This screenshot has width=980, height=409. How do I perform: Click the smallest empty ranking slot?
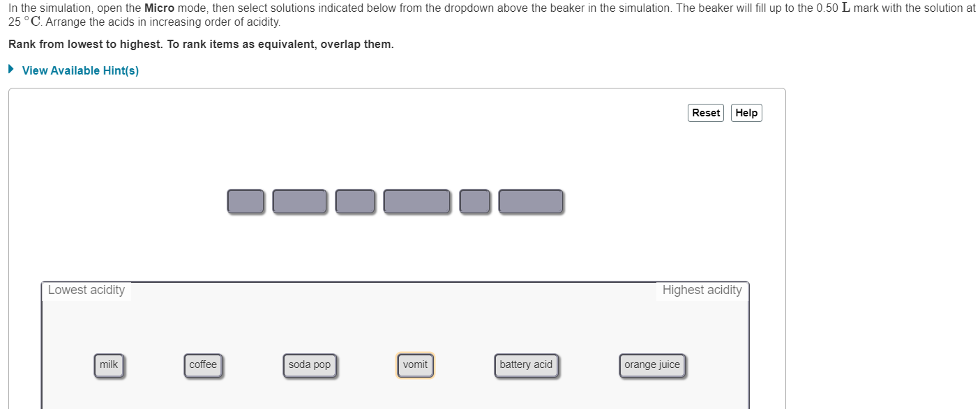click(475, 201)
